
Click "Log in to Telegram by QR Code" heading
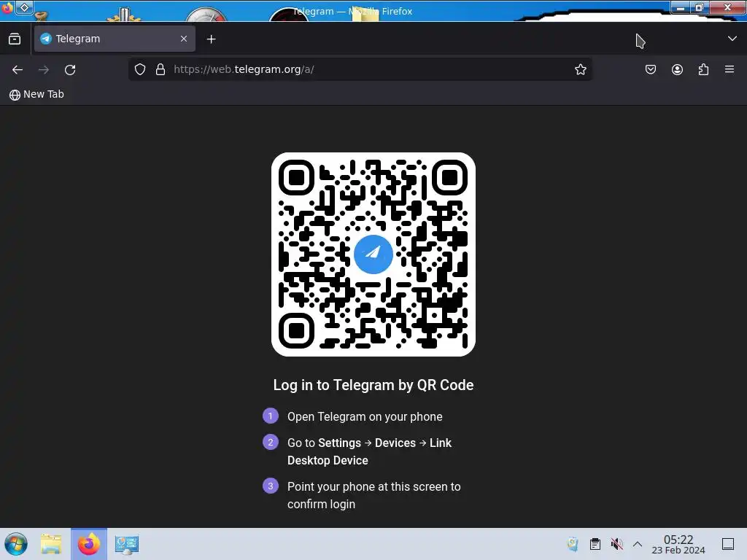coord(373,385)
